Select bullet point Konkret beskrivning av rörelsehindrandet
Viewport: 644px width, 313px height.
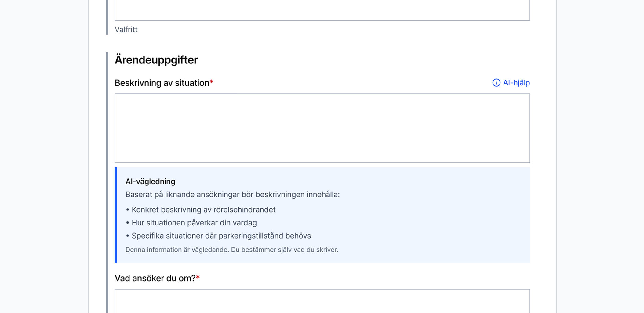[203, 210]
